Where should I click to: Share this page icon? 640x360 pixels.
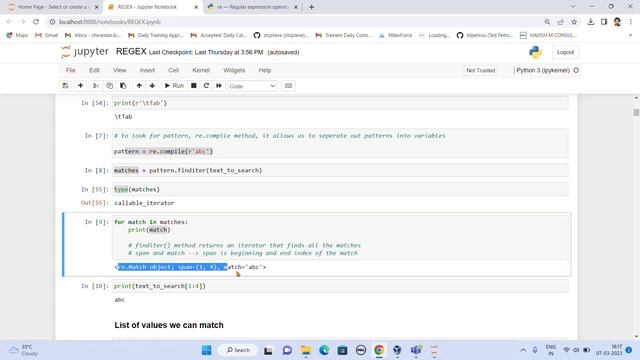[561, 22]
